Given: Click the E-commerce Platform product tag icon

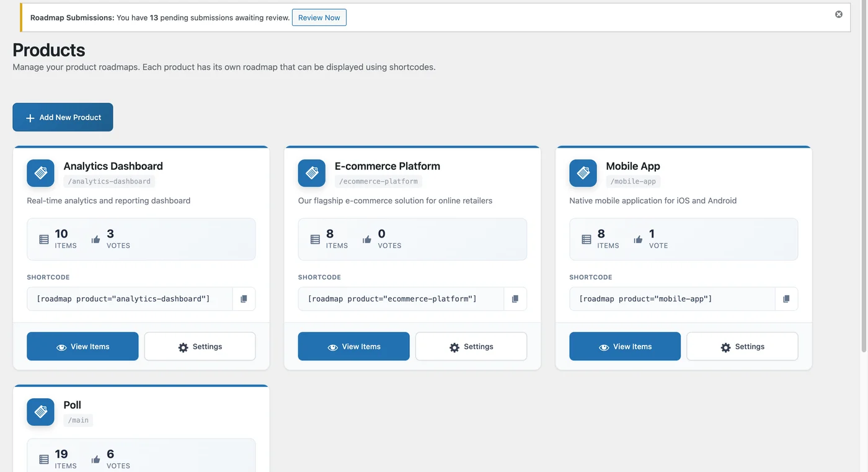Looking at the screenshot, I should (312, 173).
